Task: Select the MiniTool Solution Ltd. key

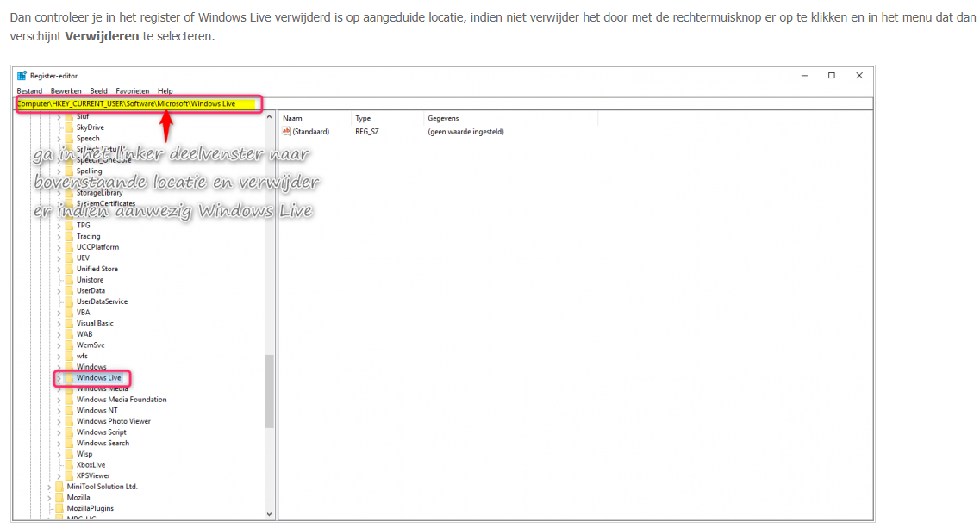Action: coord(102,487)
